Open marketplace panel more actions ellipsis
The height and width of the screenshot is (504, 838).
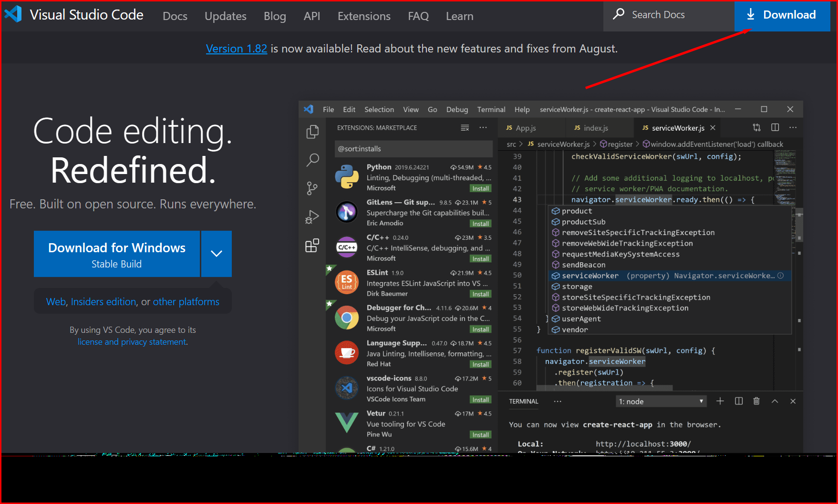coord(483,128)
